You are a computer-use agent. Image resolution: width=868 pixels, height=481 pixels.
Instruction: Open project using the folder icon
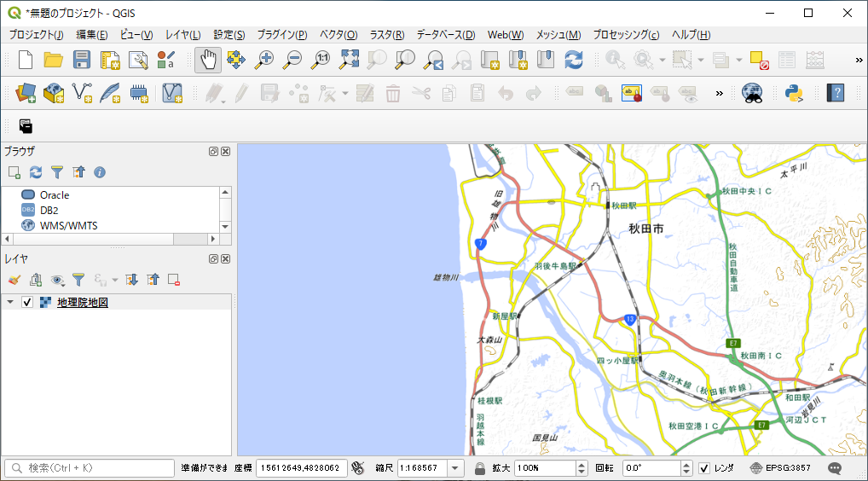(53, 60)
